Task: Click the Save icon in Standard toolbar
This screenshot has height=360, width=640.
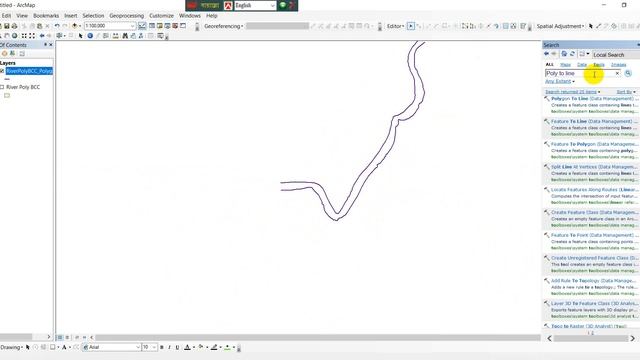Action: 7,26
